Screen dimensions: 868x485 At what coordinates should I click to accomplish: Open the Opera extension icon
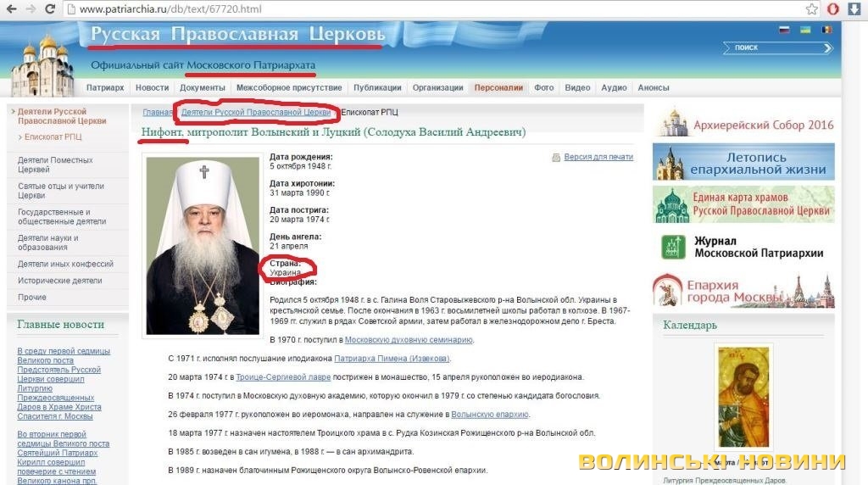[833, 8]
